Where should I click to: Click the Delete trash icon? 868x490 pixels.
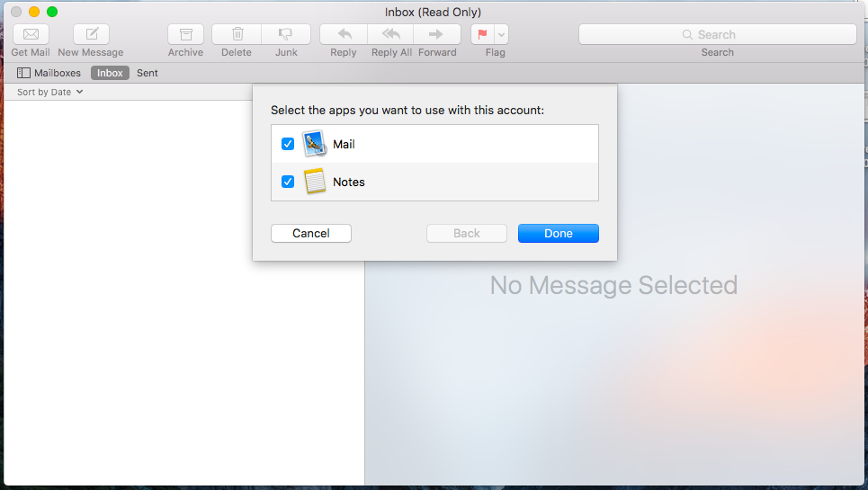(x=237, y=34)
